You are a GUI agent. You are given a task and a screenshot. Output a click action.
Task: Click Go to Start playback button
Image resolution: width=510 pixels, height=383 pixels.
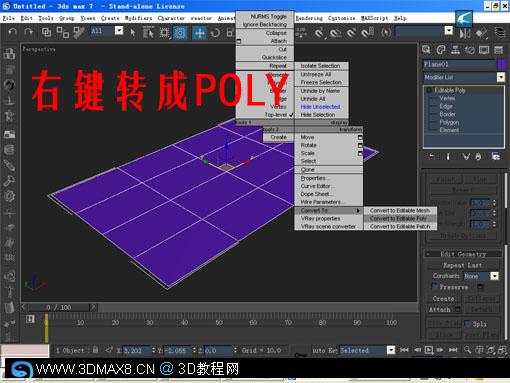(x=404, y=350)
